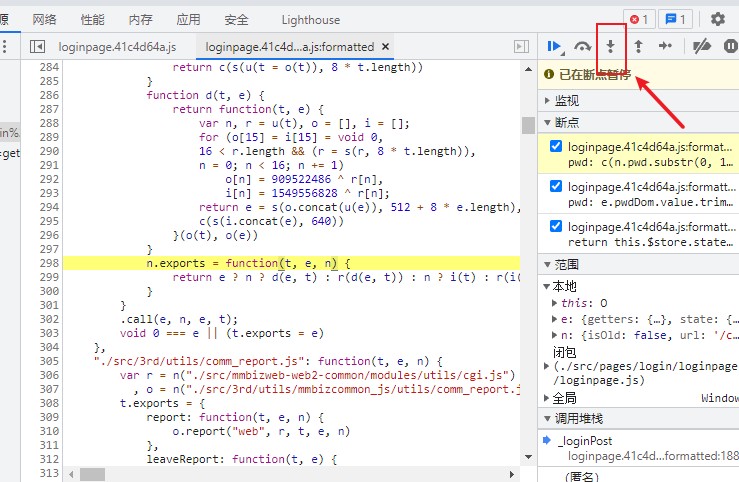
Task: Expand the n: {isOld: false variable
Action: point(554,335)
